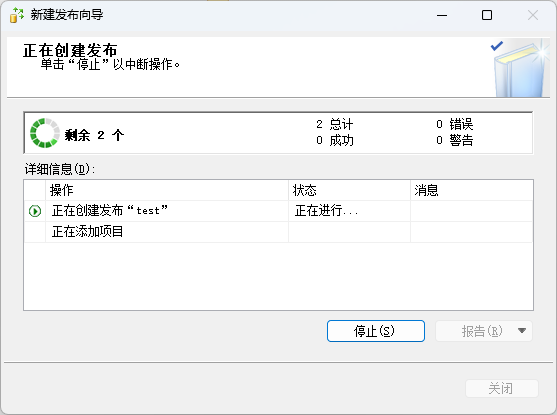Viewport: 557px width, 415px height.
Task: Click the blue book wizard graphic
Action: coord(521,69)
